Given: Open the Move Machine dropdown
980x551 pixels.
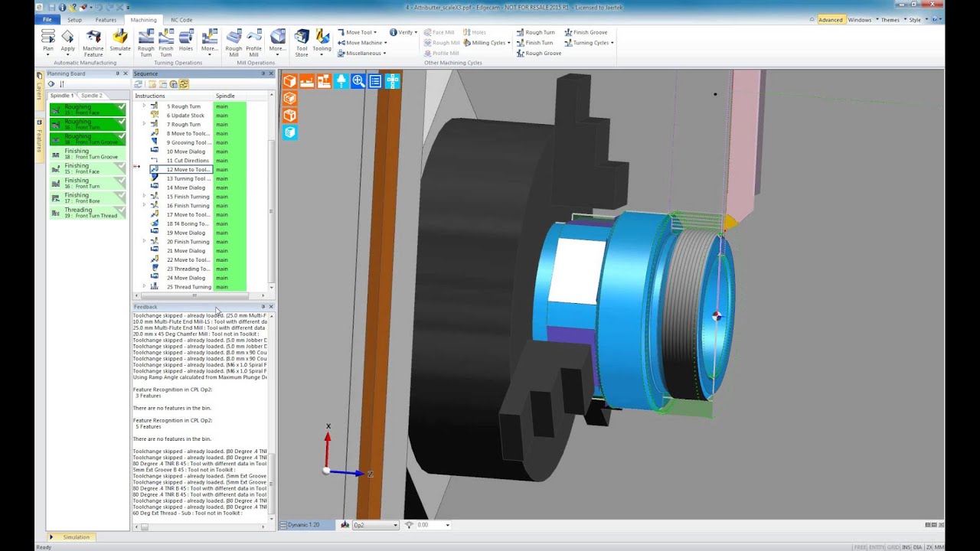Looking at the screenshot, I should click(x=362, y=43).
